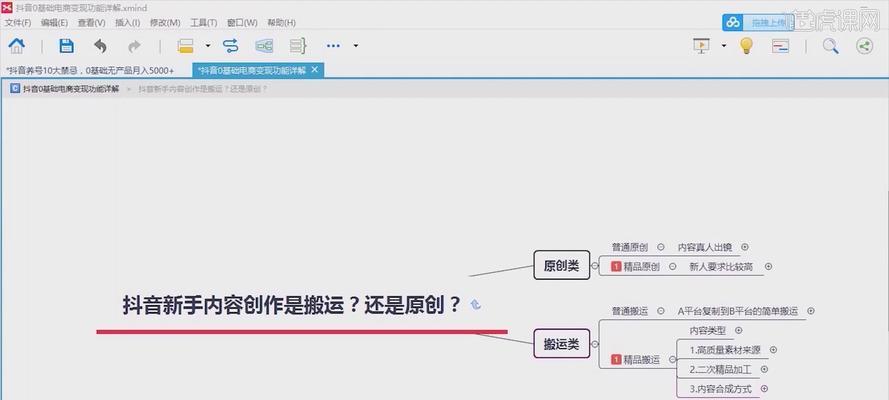Click the drill-up arrow icon beside the central topic

(x=476, y=305)
